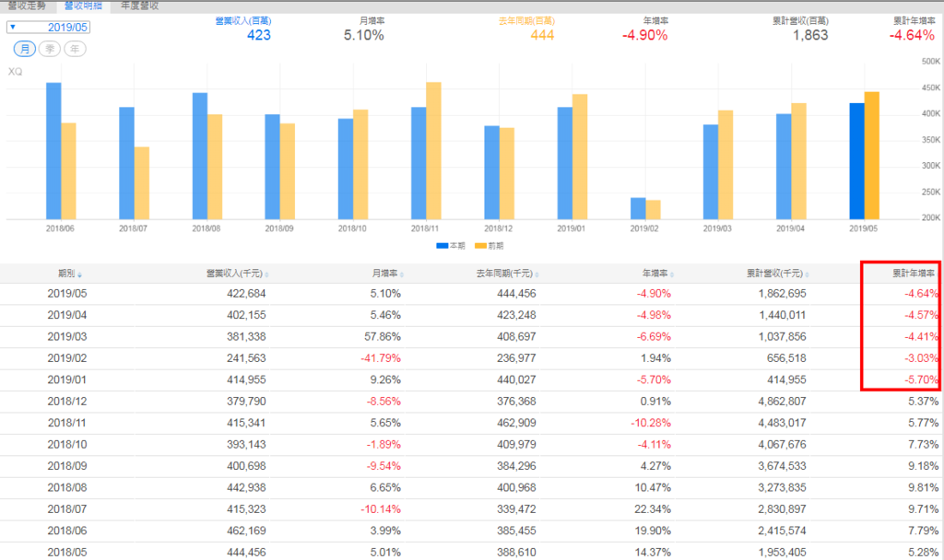The height and width of the screenshot is (560, 944).
Task: Select the blue bar for 2019/02
Action: [638, 208]
